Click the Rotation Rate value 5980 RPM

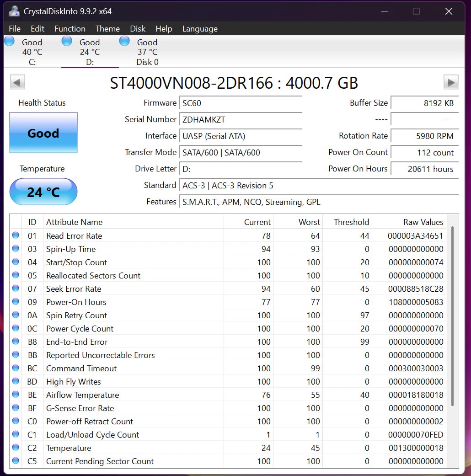tap(424, 136)
